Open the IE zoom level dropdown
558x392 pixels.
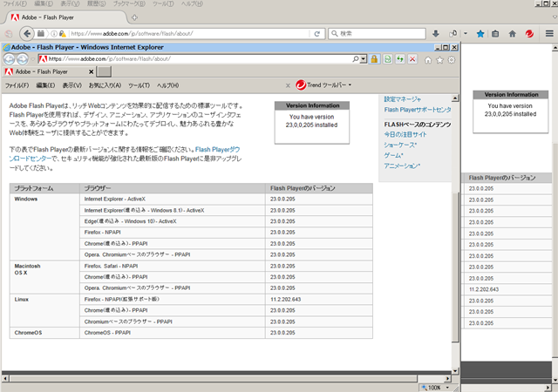pos(447,388)
